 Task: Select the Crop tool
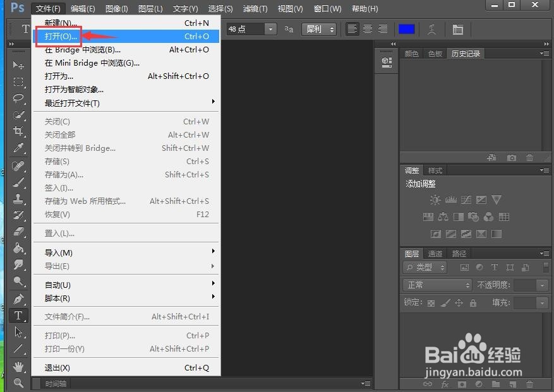coord(18,131)
